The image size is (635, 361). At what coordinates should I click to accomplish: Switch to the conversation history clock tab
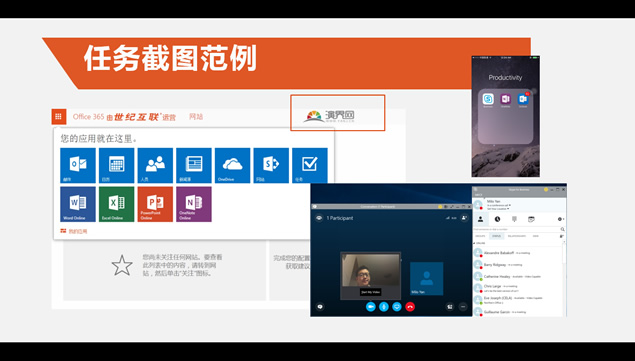coord(497,219)
